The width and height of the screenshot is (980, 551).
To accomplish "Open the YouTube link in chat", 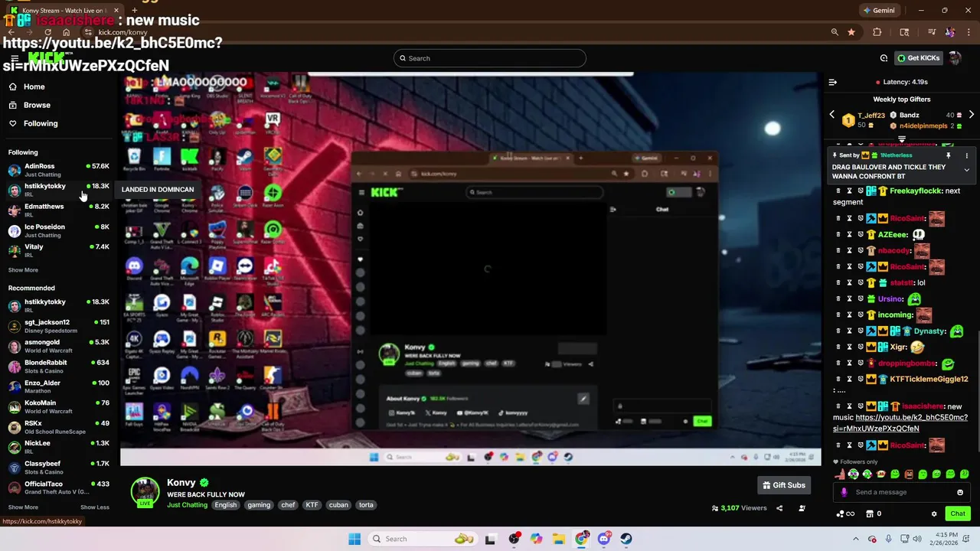I will tap(900, 423).
